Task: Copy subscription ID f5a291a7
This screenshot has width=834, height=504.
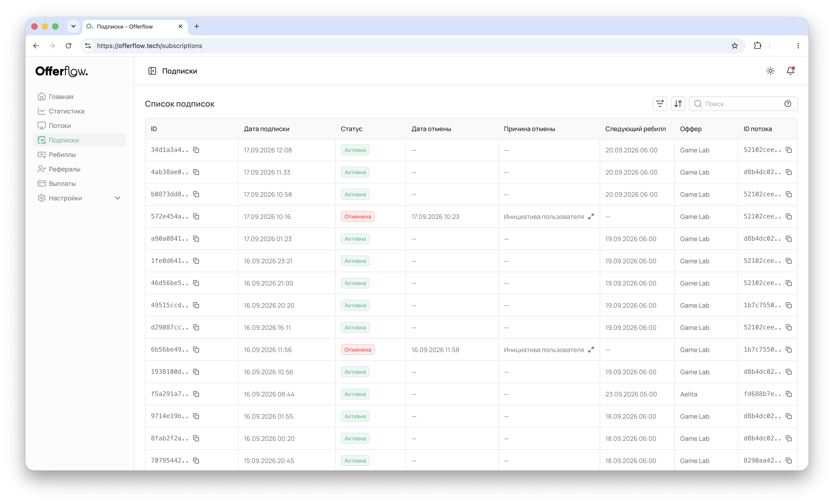Action: point(196,394)
